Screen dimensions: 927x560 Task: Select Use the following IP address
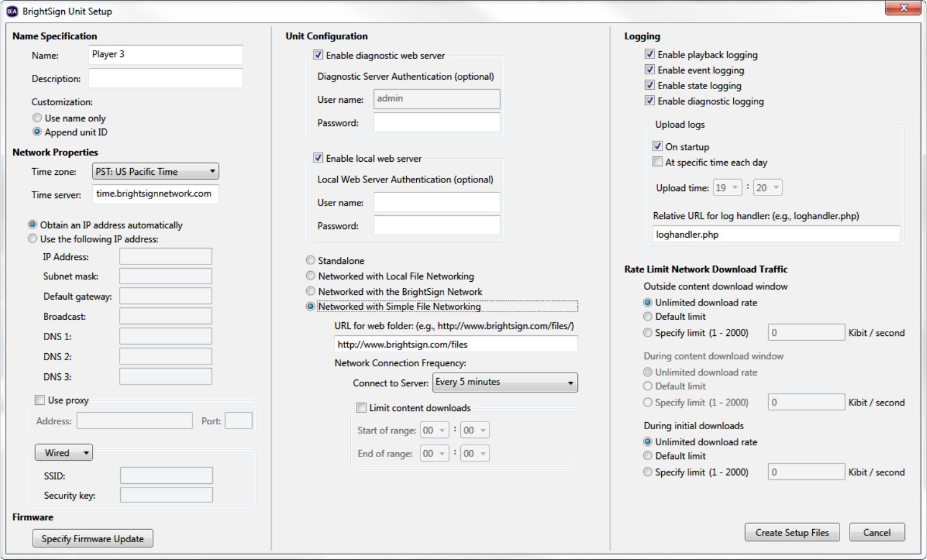click(x=33, y=239)
